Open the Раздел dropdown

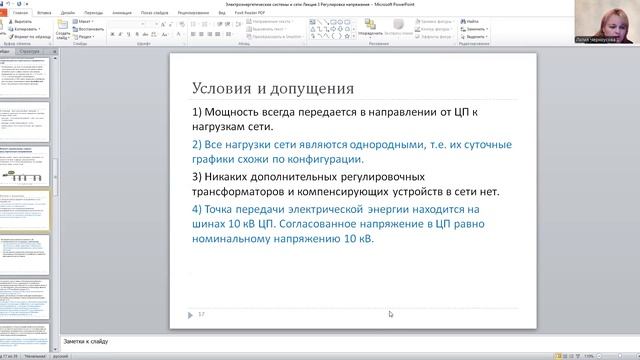pos(84,36)
